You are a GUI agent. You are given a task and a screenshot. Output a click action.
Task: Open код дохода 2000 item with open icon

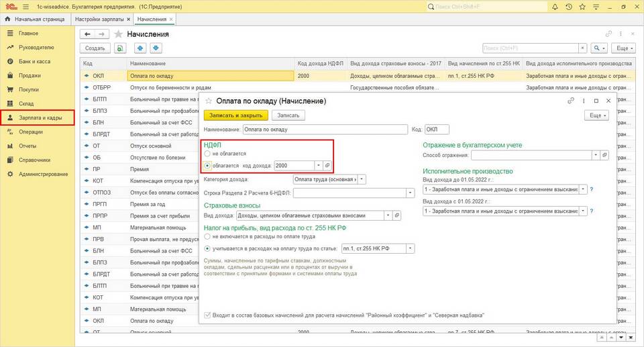click(327, 165)
